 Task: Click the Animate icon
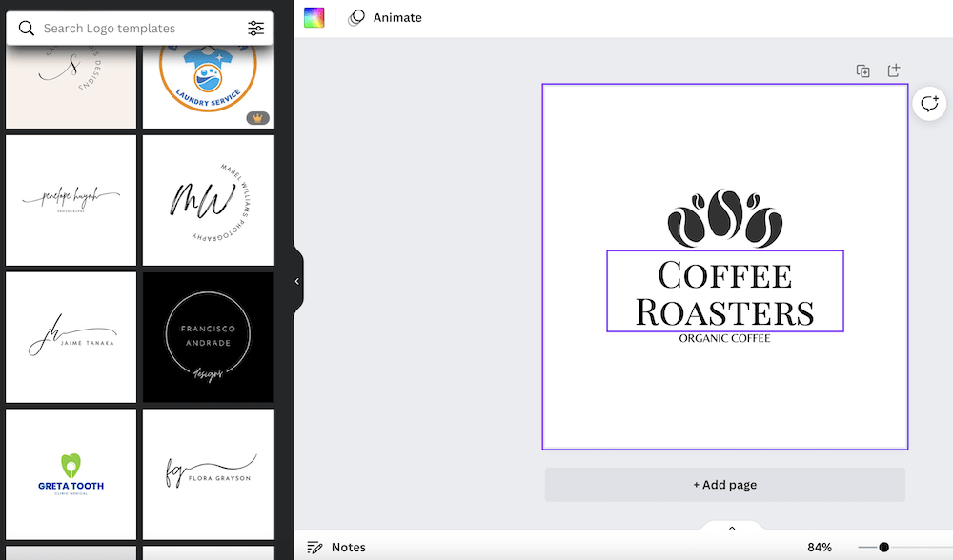[x=356, y=17]
